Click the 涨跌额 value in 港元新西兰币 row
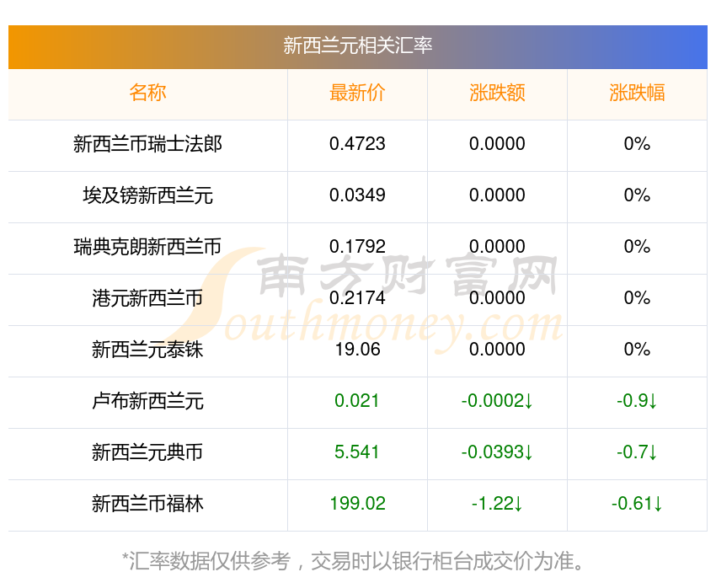Screen dimensions: 716x588 point(497,298)
